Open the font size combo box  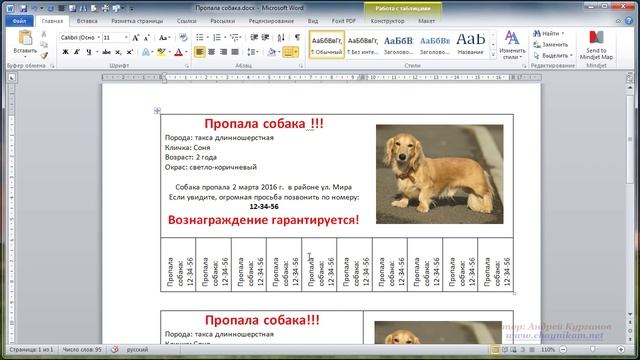tap(115, 38)
